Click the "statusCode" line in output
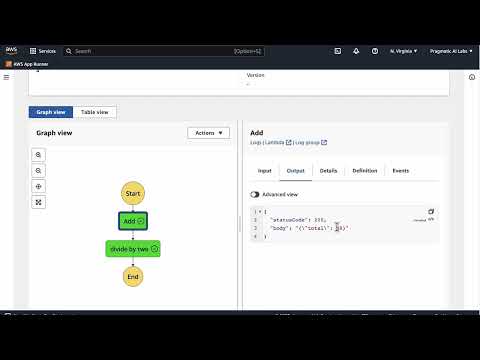Viewport: 480px width, 360px height. click(x=298, y=220)
